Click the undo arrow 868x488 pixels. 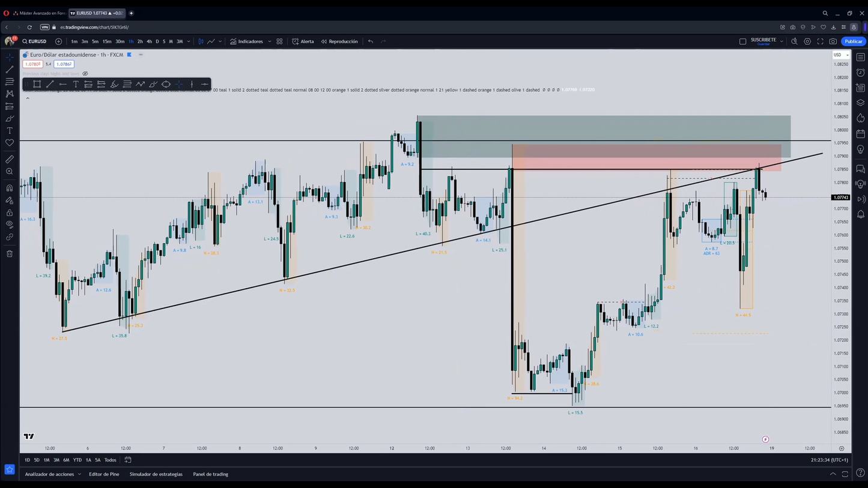coord(371,41)
